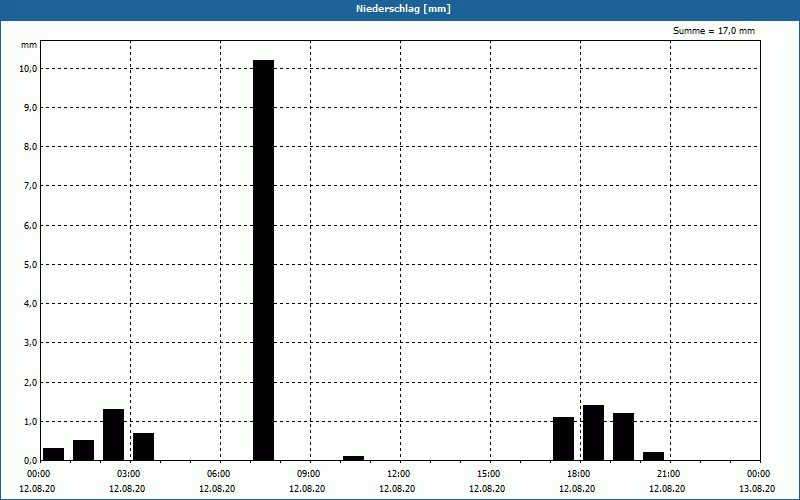The image size is (800, 500).
Task: Click the 2,0 y-axis label
Action: pyautogui.click(x=30, y=383)
